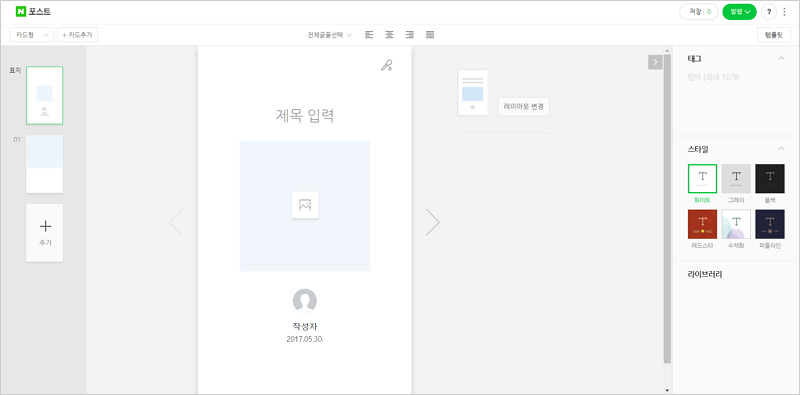Open the vertical three-dot more menu
The image size is (800, 395).
[785, 11]
